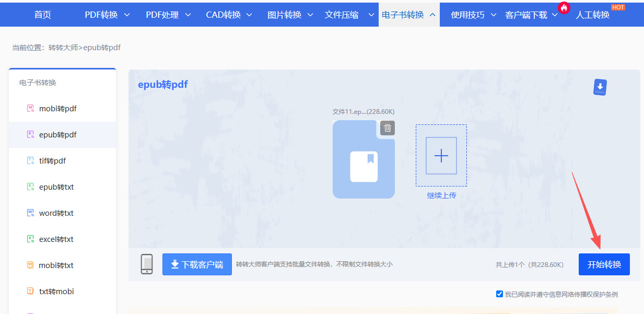Click the excel转txt sidebar icon
Screen dimensions: 644x314
pyautogui.click(x=30, y=239)
